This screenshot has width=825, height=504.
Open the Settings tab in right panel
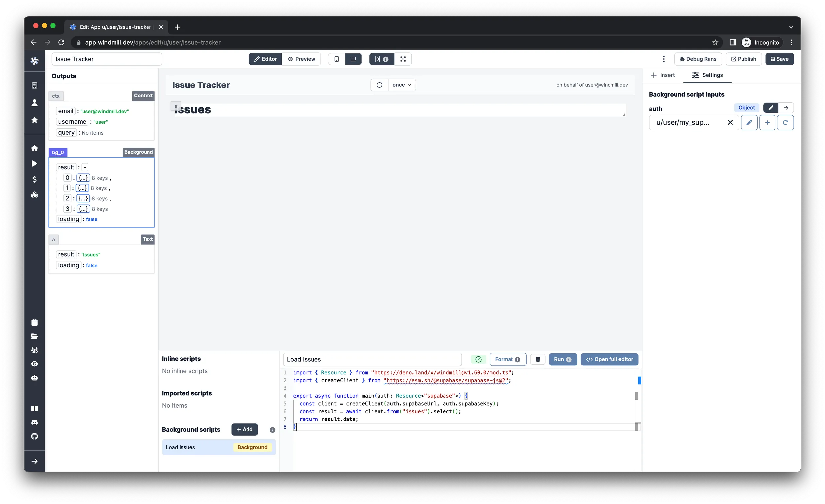707,75
